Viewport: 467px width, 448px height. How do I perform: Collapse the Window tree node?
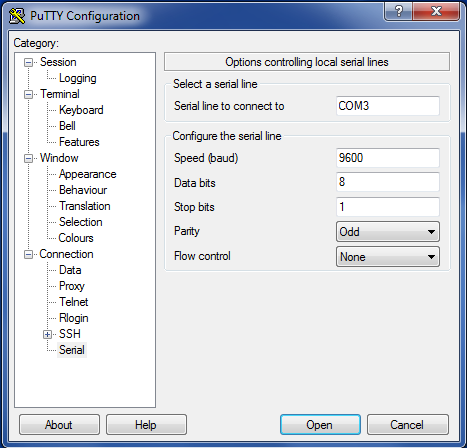[x=29, y=158]
